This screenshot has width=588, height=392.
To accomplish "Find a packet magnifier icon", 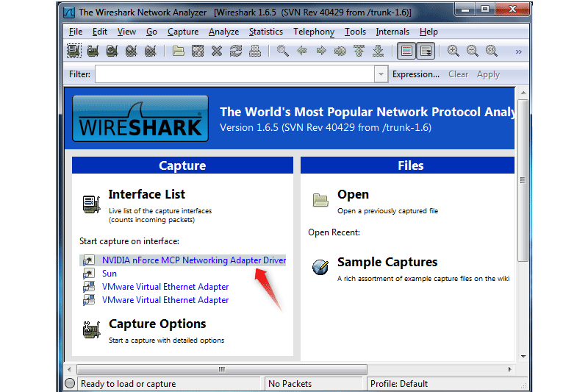I will pos(283,51).
